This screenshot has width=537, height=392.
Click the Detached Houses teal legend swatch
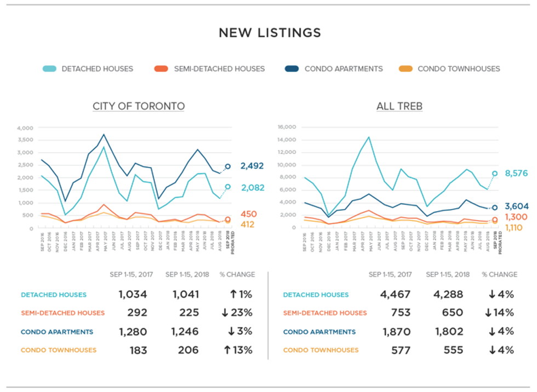(x=50, y=69)
